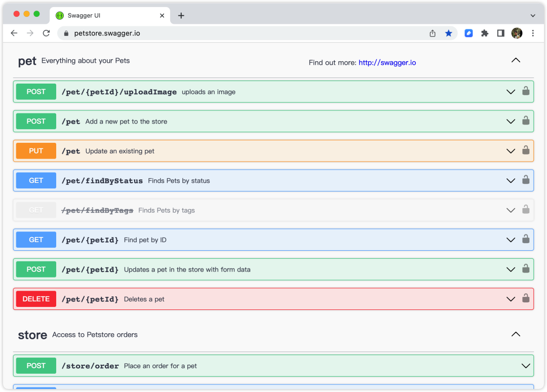Expand 'Finds Pets by tags' chevron

(511, 210)
